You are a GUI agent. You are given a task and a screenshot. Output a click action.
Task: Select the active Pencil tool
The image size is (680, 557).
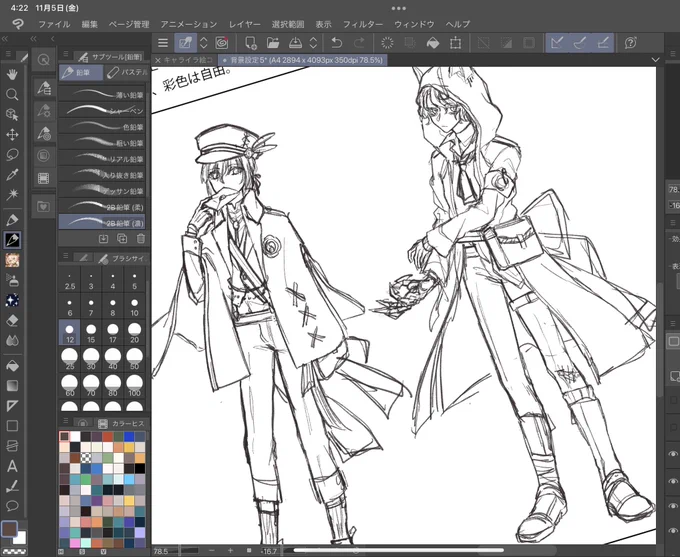pyautogui.click(x=12, y=240)
